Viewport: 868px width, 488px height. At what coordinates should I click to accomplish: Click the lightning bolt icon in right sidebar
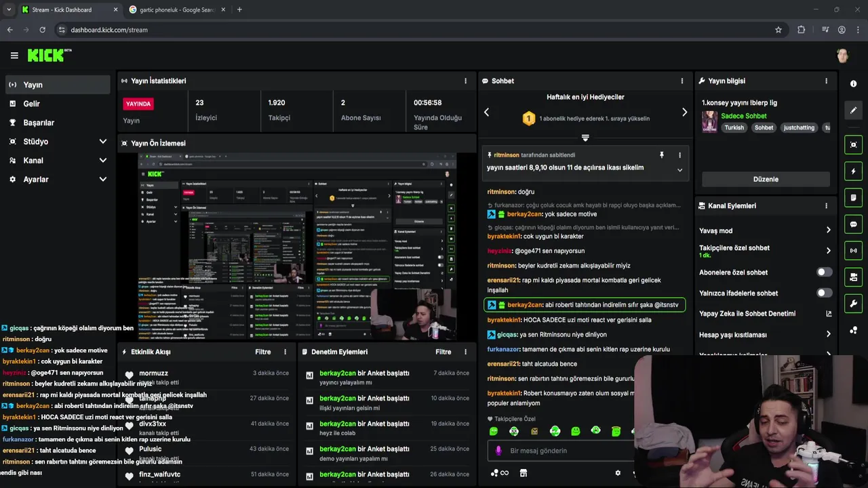853,171
